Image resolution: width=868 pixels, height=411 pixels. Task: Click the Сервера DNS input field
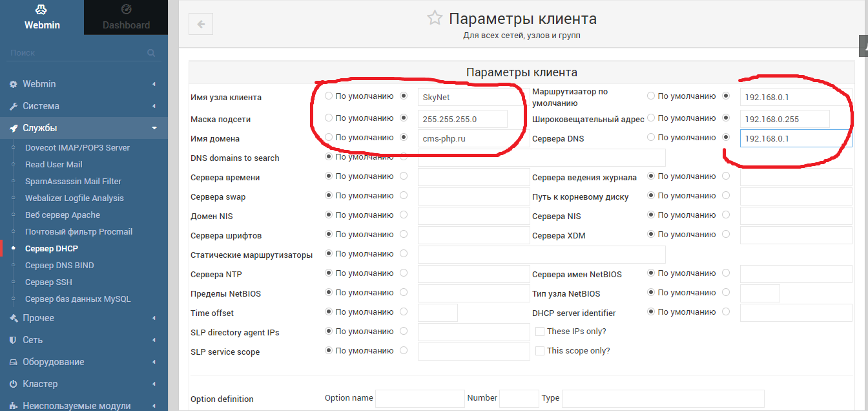click(796, 138)
